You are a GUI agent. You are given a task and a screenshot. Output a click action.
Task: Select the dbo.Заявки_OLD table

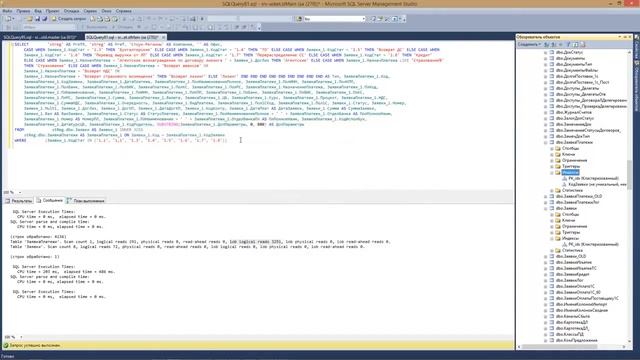click(571, 256)
